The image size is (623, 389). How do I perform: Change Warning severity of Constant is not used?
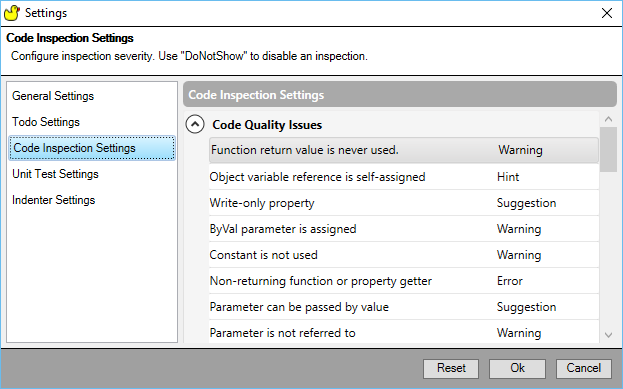pos(519,255)
